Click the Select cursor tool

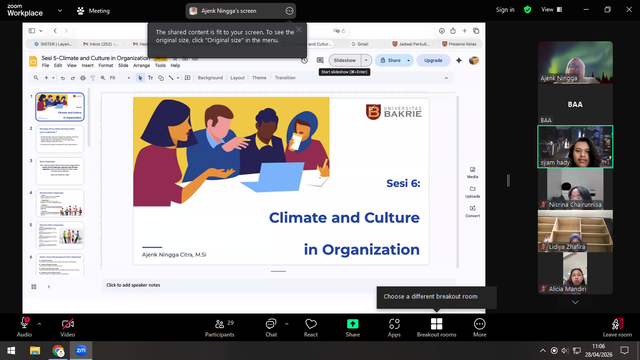[x=140, y=78]
